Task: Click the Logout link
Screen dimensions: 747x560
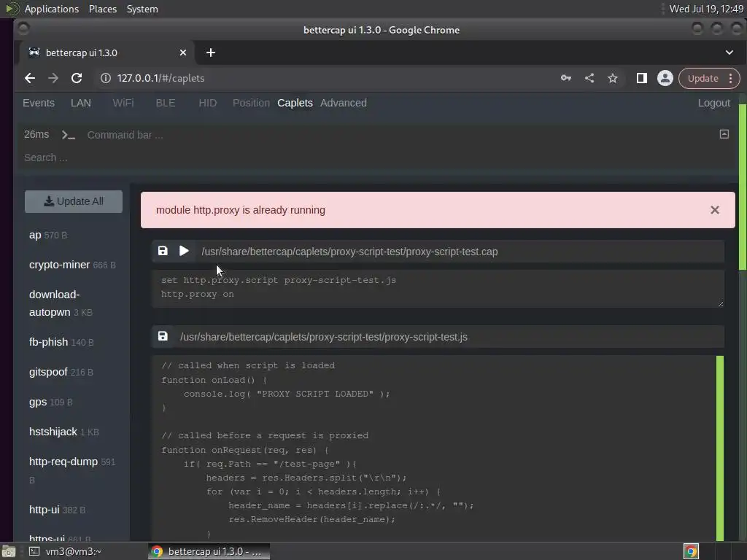Action: point(713,103)
